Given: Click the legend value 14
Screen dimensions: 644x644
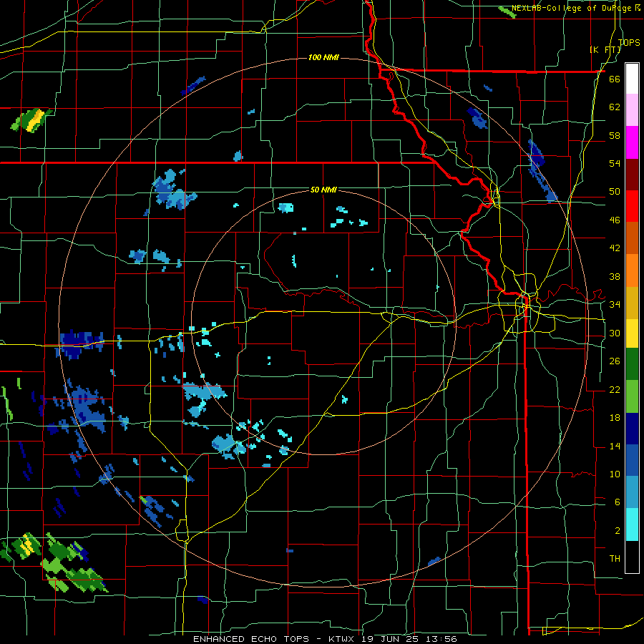Looking at the screenshot, I should coord(615,446).
